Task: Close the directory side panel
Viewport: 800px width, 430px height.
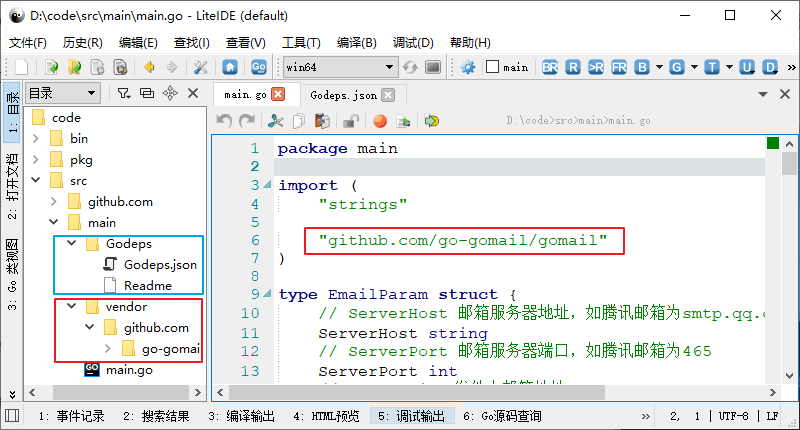Action: click(x=193, y=93)
